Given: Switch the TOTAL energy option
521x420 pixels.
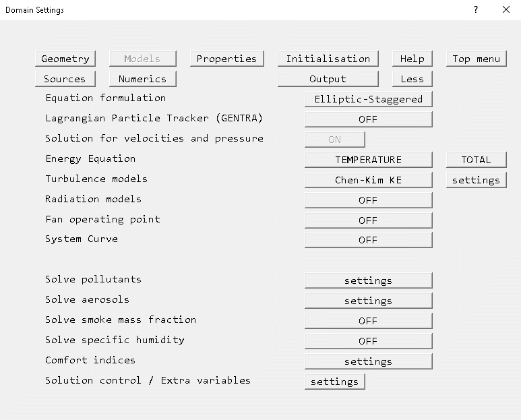Looking at the screenshot, I should [476, 160].
